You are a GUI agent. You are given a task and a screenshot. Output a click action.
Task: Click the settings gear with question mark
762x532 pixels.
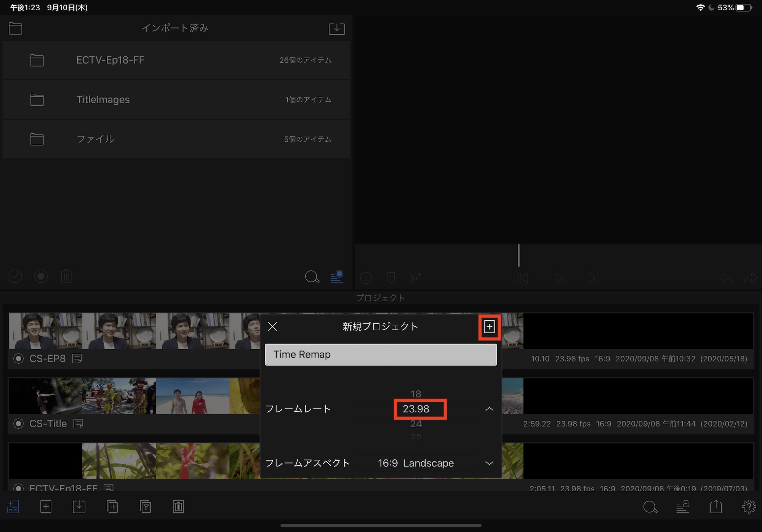point(749,507)
